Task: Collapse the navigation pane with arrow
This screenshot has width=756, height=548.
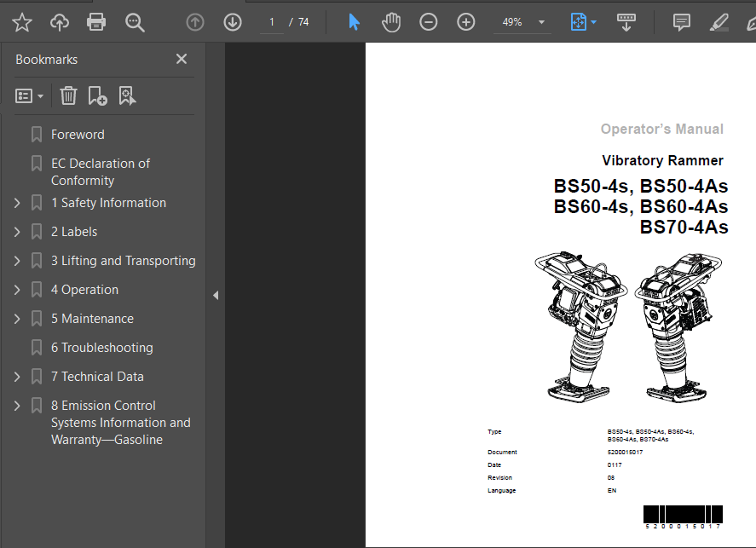Action: point(216,295)
